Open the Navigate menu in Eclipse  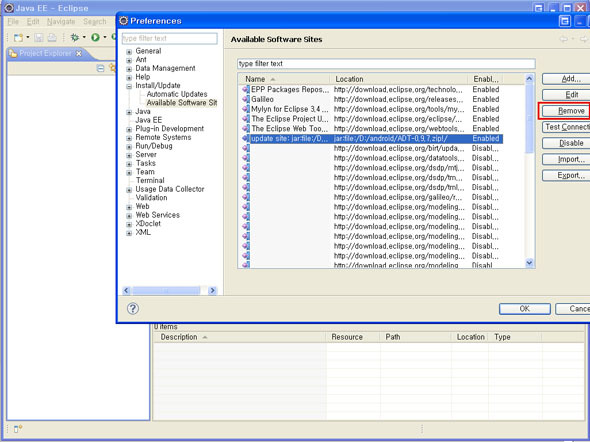61,22
